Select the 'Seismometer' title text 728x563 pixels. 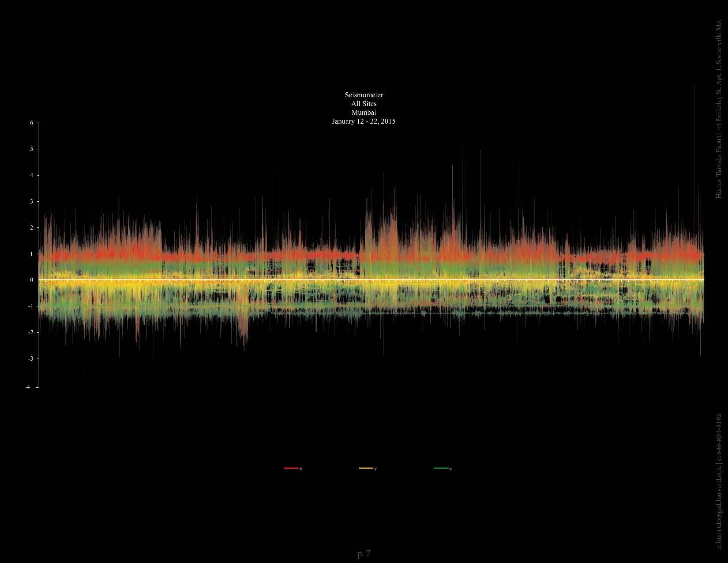coord(364,95)
